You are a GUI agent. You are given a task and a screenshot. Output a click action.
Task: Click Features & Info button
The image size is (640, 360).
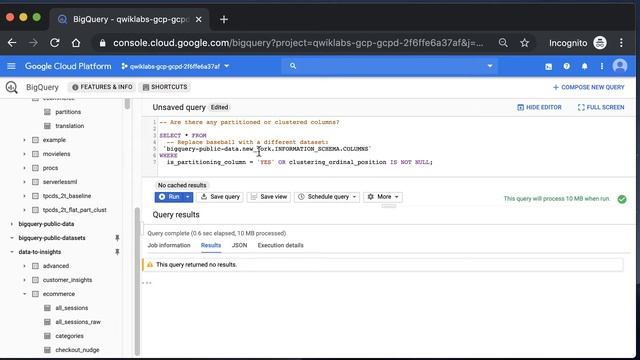(102, 87)
